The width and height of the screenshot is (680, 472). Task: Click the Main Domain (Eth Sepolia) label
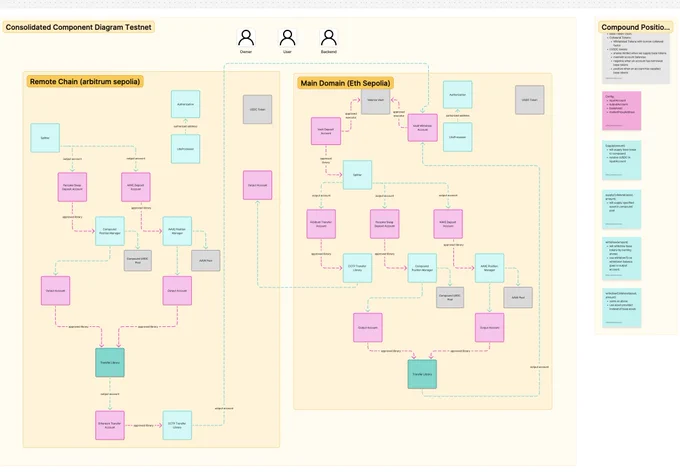[x=345, y=83]
